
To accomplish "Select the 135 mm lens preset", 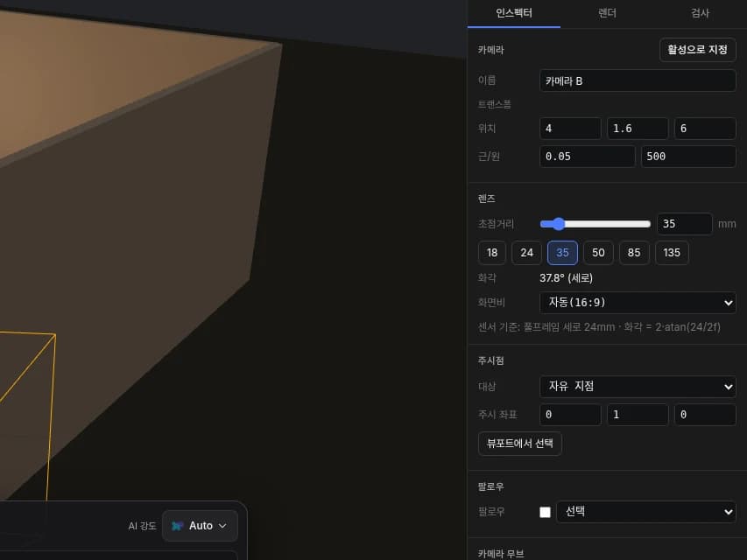I will pos(672,253).
